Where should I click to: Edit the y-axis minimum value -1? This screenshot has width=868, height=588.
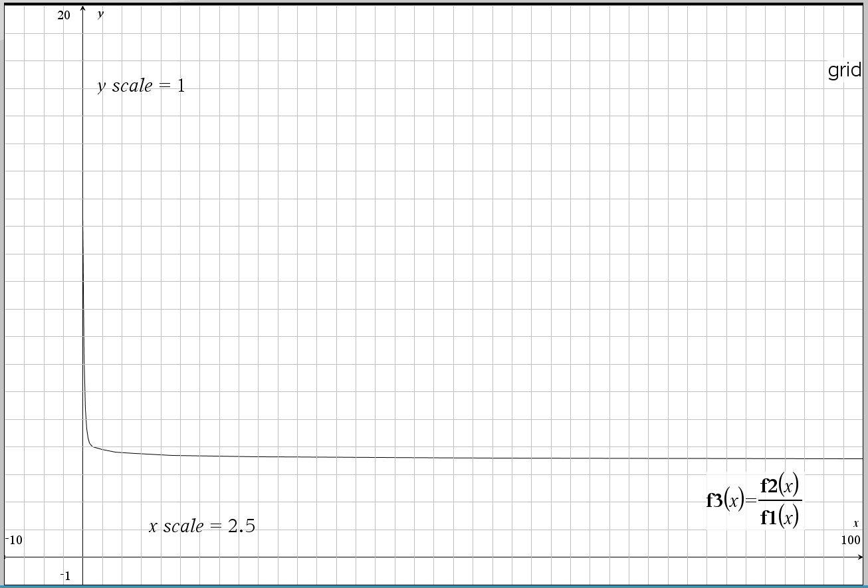click(65, 576)
